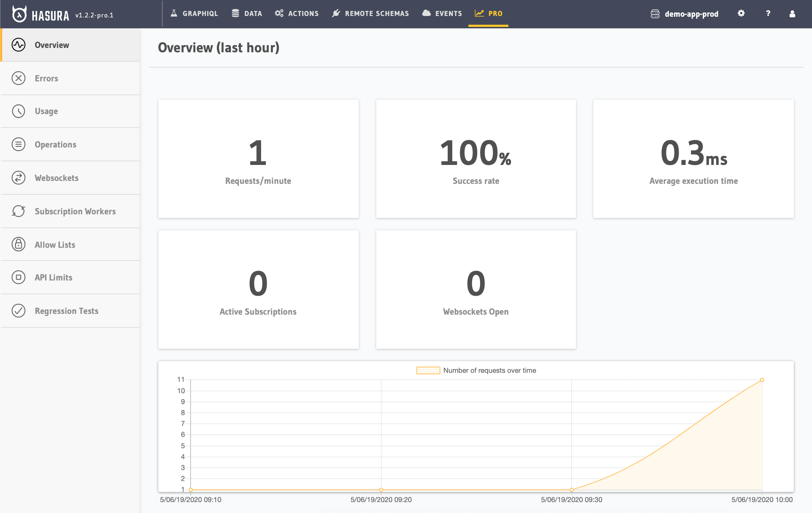Click the server icon beside demo-app-prod
Screen dimensions: 812x513
(x=655, y=14)
